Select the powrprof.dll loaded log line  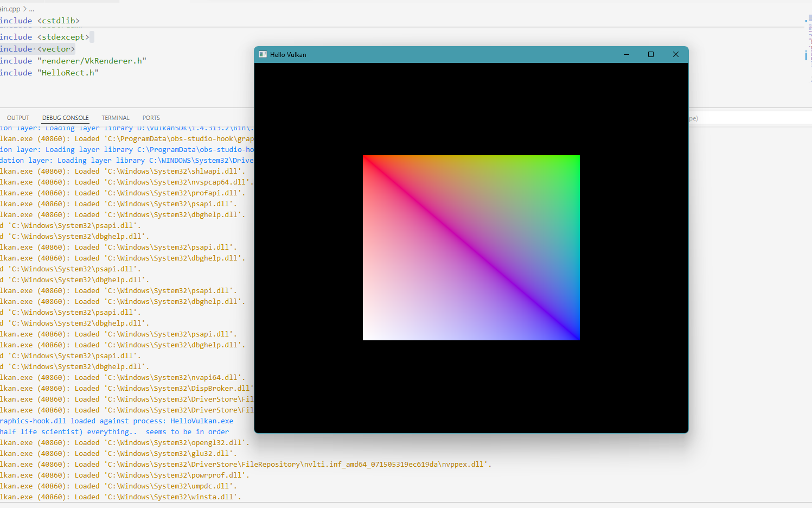point(125,475)
